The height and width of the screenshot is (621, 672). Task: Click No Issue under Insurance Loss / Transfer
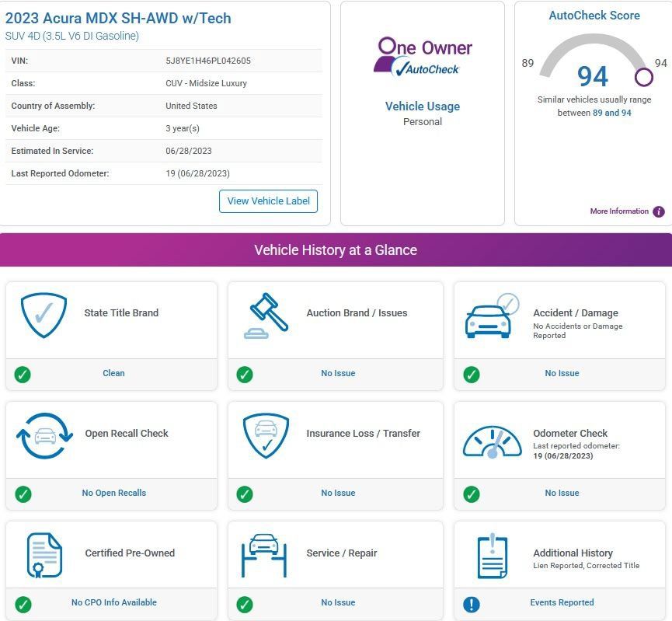pyautogui.click(x=338, y=493)
